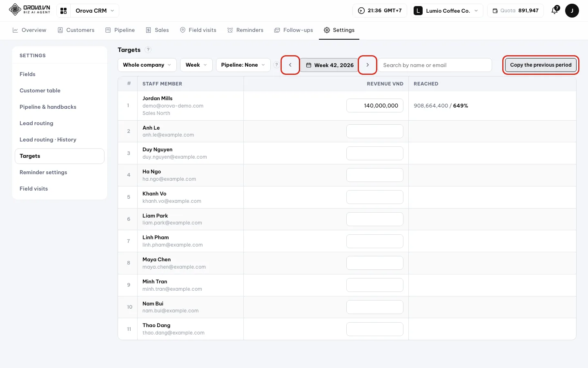Image resolution: width=588 pixels, height=368 pixels.
Task: Switch to the Customers tab
Action: (x=76, y=30)
